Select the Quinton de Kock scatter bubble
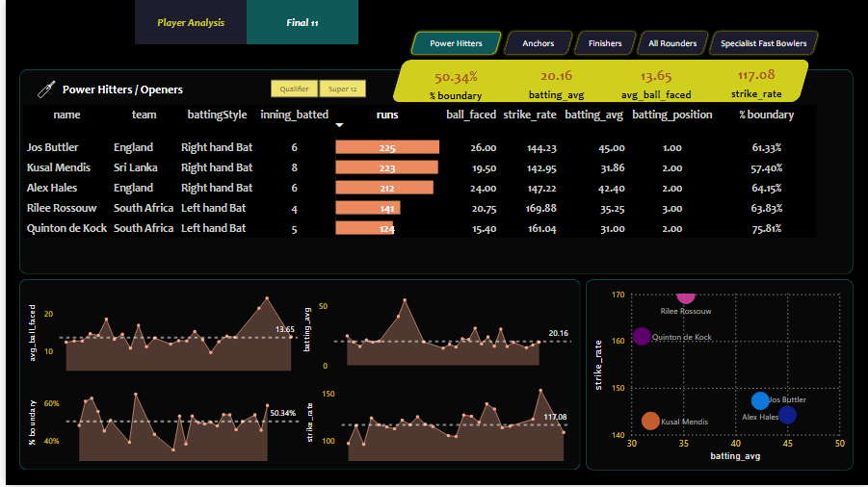 tap(642, 337)
